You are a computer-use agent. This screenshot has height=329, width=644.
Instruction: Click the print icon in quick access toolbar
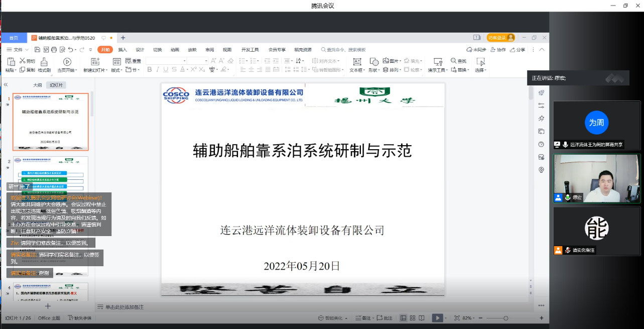tap(54, 50)
